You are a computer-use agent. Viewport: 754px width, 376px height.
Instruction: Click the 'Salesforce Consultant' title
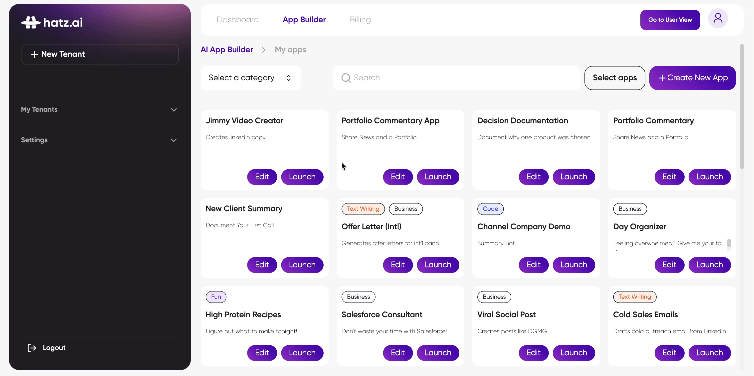(x=382, y=314)
